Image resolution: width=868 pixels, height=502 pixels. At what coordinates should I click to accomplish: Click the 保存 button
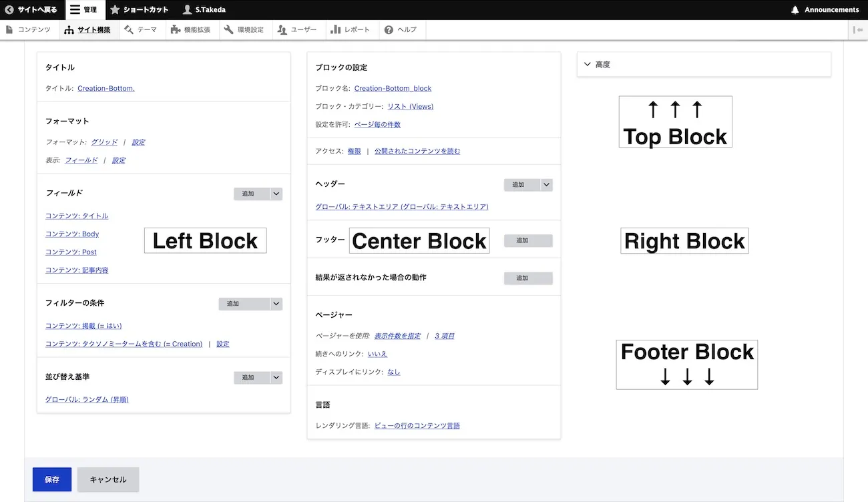(x=52, y=479)
